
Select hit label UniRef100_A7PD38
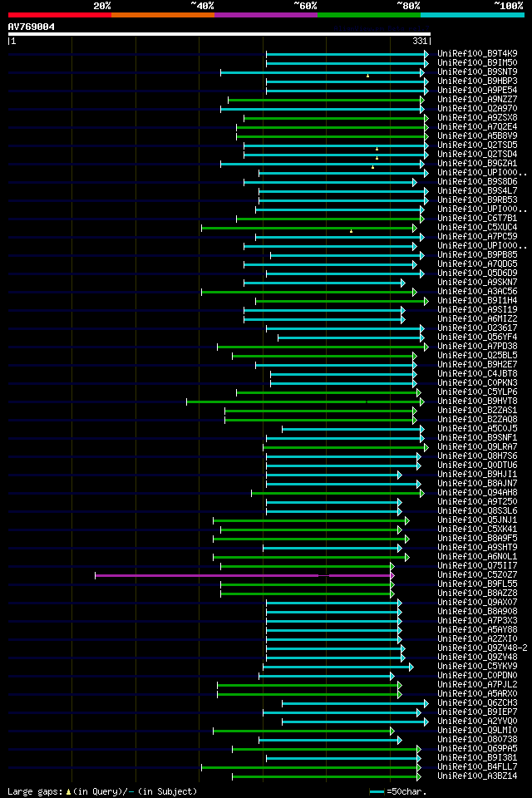[x=477, y=347]
